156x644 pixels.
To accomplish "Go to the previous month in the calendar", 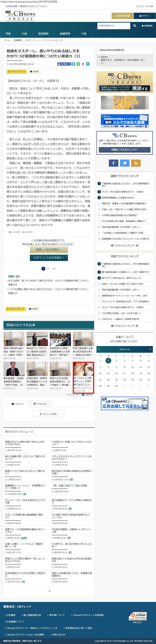I will (99, 349).
